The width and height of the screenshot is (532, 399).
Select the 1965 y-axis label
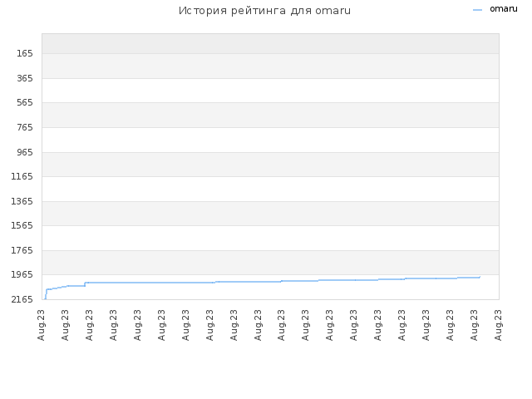22,274
